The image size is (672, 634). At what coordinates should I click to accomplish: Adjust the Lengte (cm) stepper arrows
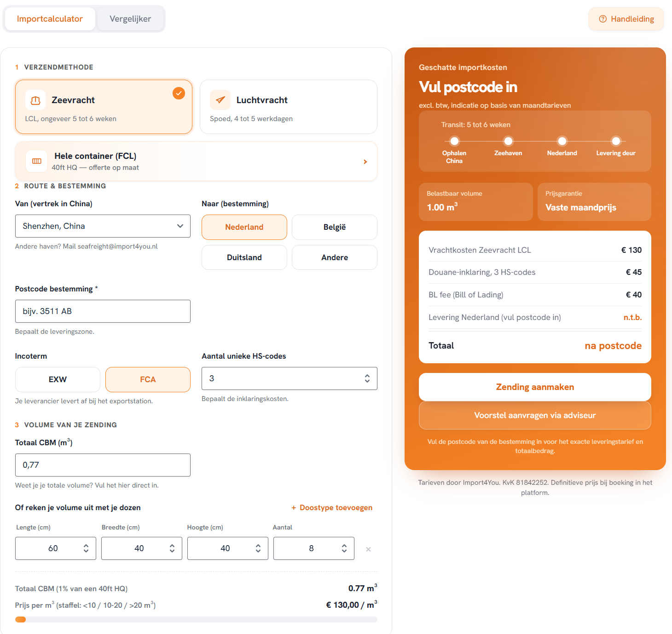click(86, 548)
